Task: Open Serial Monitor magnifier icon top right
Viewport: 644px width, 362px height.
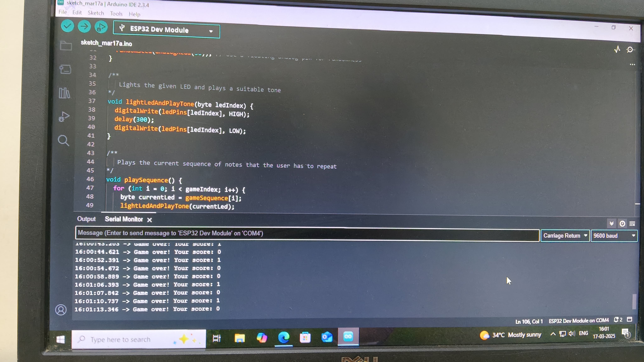Action: [x=630, y=50]
